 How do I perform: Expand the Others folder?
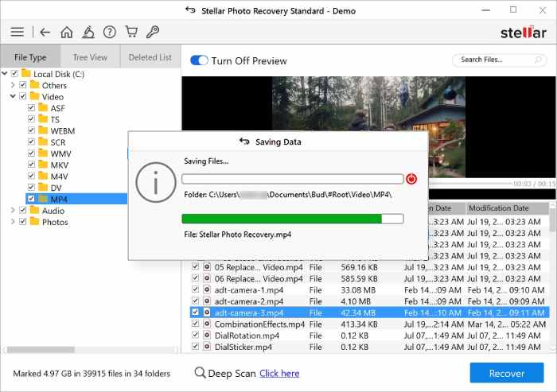tap(14, 85)
